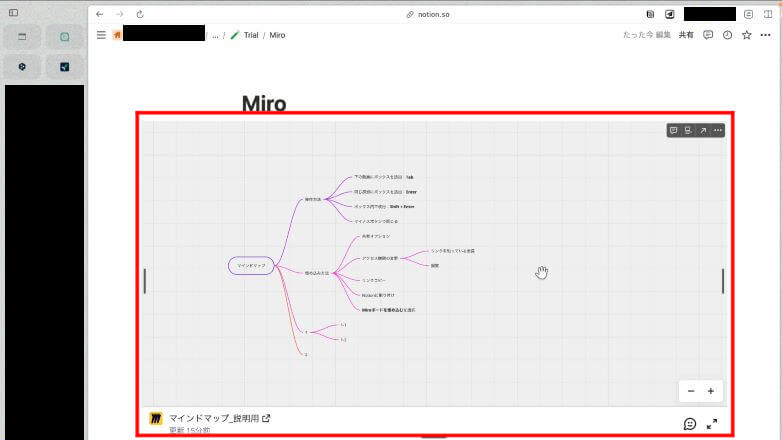Screen dimensions: 782x440
Task: Click the orange home workspace icon in breadcrumb
Action: click(x=117, y=35)
